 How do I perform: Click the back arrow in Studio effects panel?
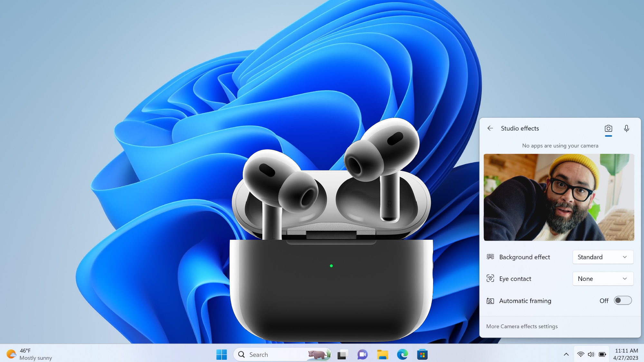490,128
